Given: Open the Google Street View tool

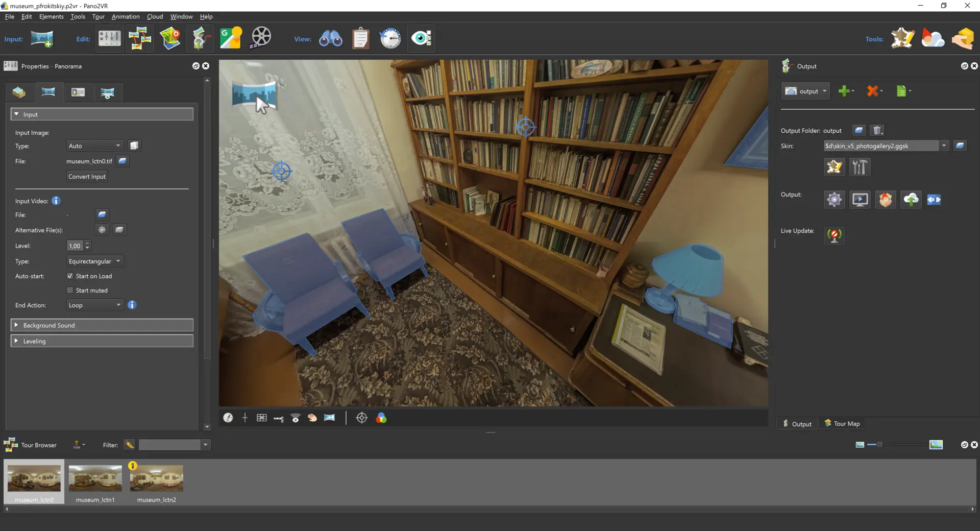Looking at the screenshot, I should [231, 38].
